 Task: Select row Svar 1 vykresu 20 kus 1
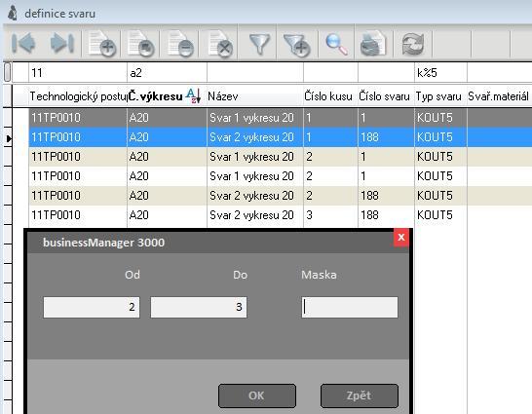tap(281, 118)
